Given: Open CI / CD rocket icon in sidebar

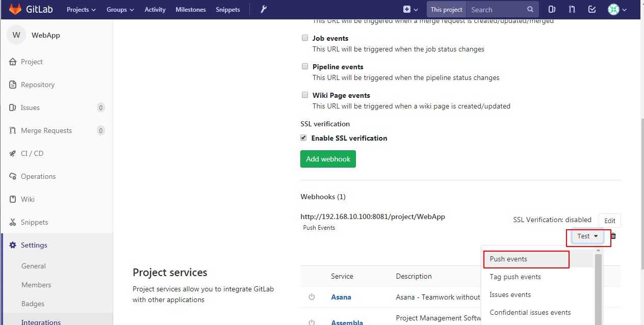Looking at the screenshot, I should tap(13, 153).
